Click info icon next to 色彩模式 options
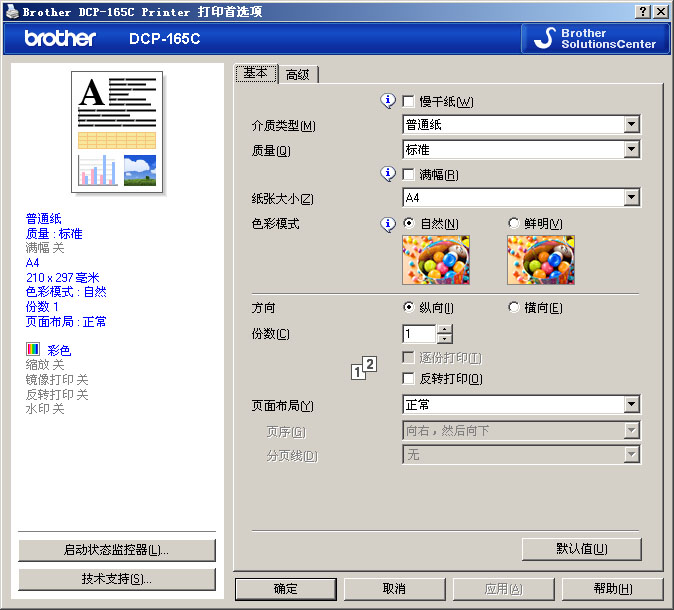Screen dimensions: 674x610 point(389,224)
